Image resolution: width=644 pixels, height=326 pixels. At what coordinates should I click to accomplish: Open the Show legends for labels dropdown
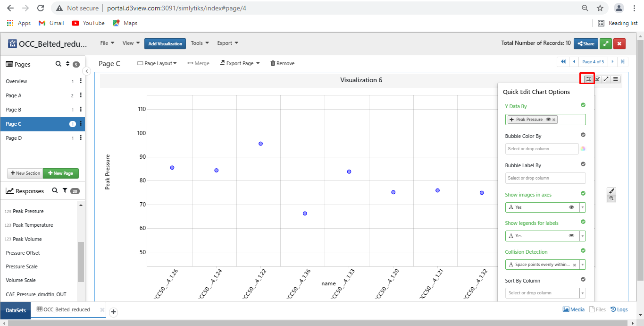(583, 236)
